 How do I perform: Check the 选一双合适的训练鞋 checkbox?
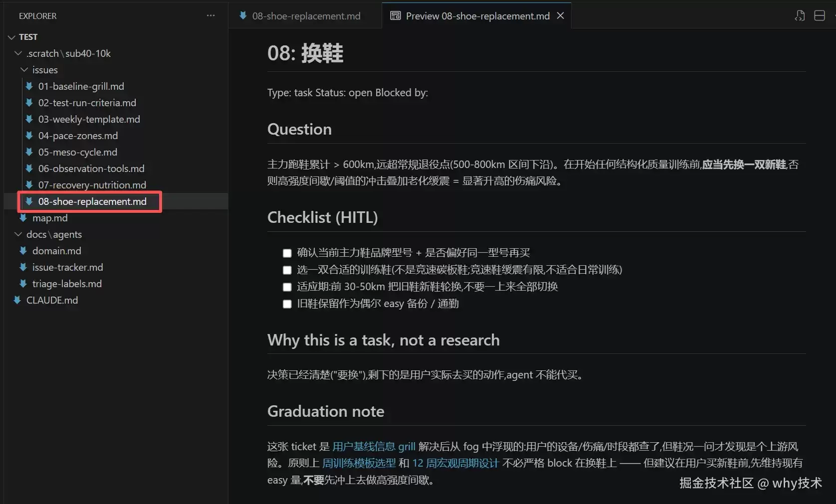(x=287, y=270)
